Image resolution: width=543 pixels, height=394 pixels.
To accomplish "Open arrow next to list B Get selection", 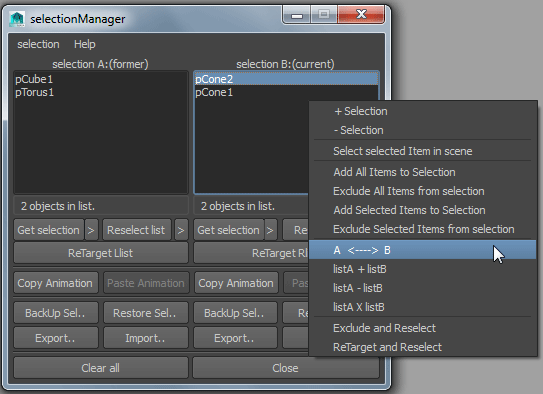I will [x=270, y=230].
